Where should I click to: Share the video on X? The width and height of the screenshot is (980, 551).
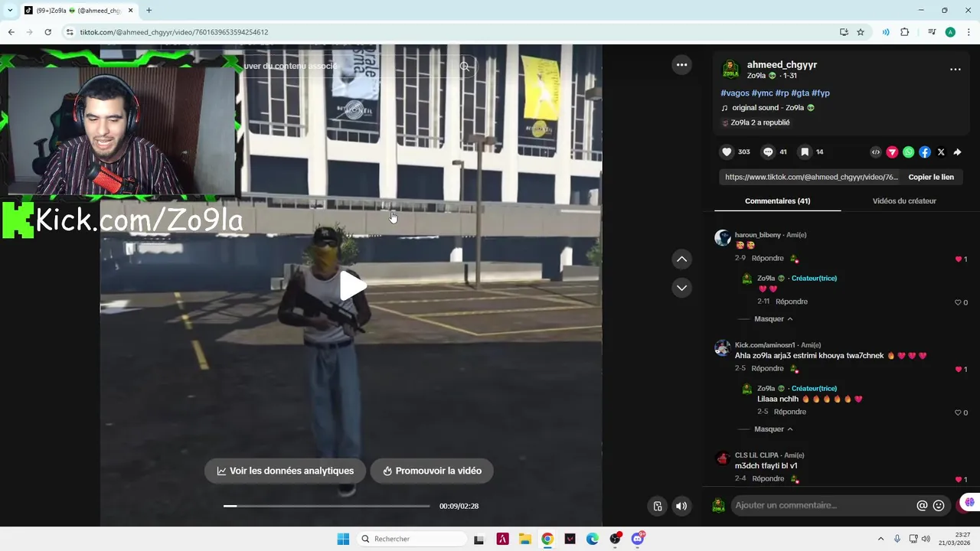[x=941, y=152]
